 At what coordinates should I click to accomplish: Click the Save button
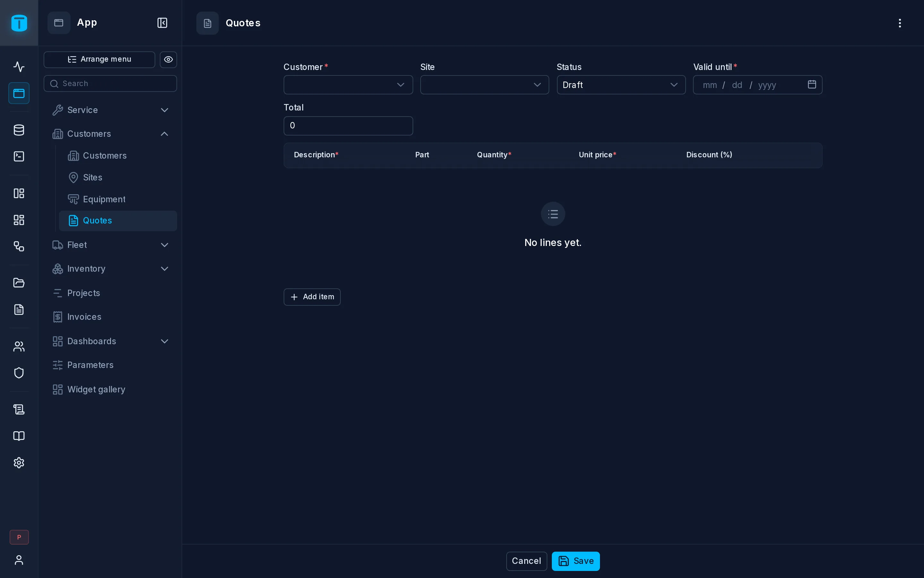[576, 561]
